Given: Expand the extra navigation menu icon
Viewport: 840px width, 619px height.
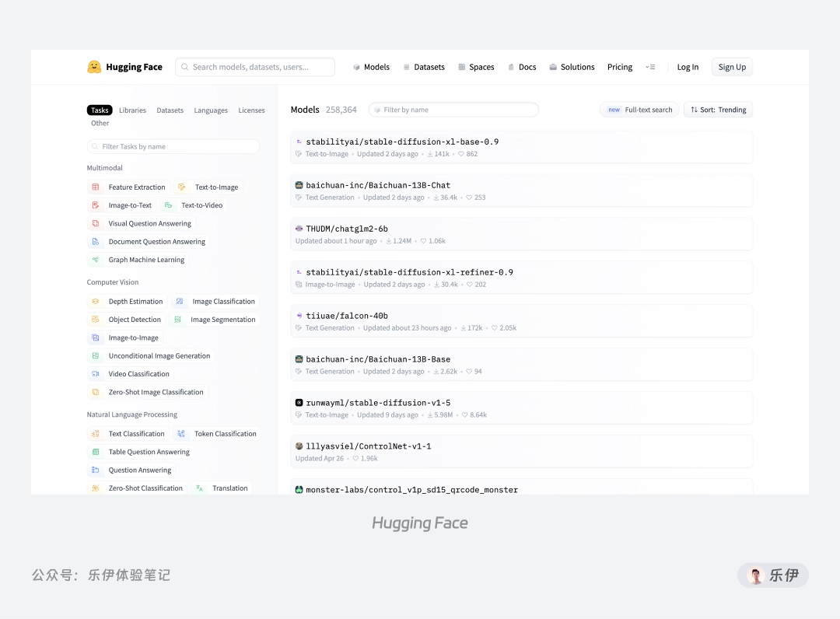Looking at the screenshot, I should (x=650, y=67).
